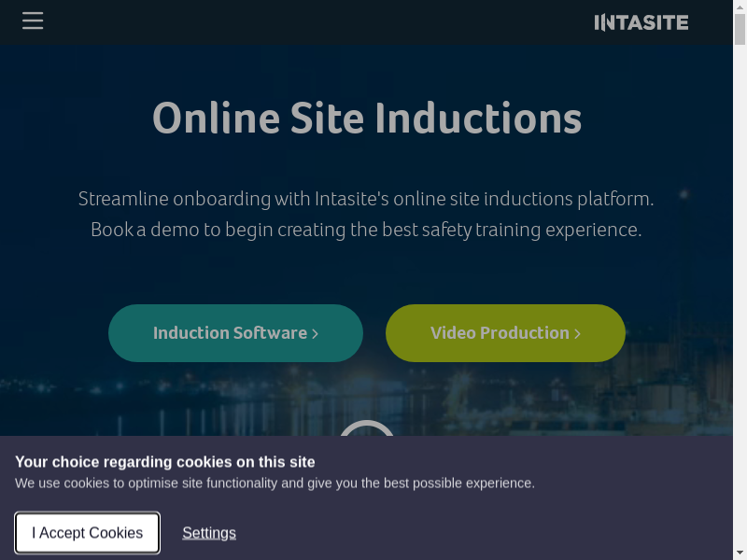This screenshot has height=560, width=747.
Task: Open the hamburger navigation menu
Action: pyautogui.click(x=33, y=21)
